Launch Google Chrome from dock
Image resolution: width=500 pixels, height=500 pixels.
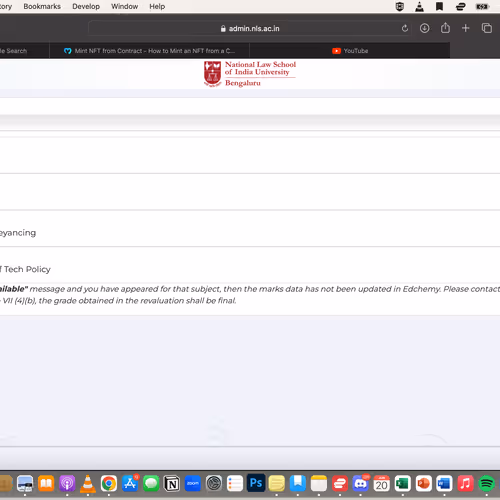(x=109, y=483)
